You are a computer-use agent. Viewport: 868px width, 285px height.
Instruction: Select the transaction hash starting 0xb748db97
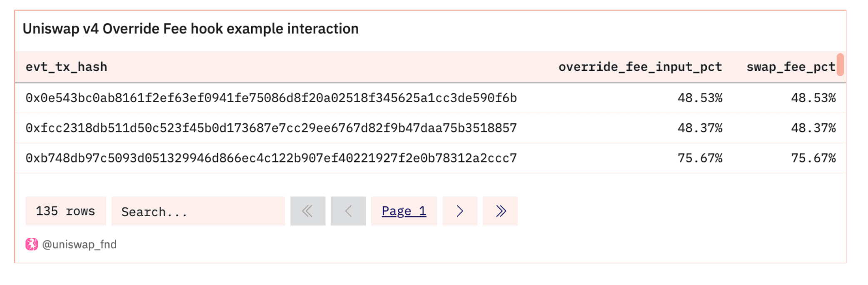tap(271, 158)
